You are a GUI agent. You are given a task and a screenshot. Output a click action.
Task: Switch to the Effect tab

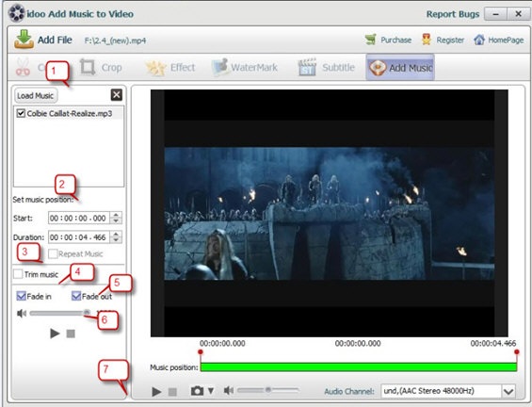tap(170, 68)
